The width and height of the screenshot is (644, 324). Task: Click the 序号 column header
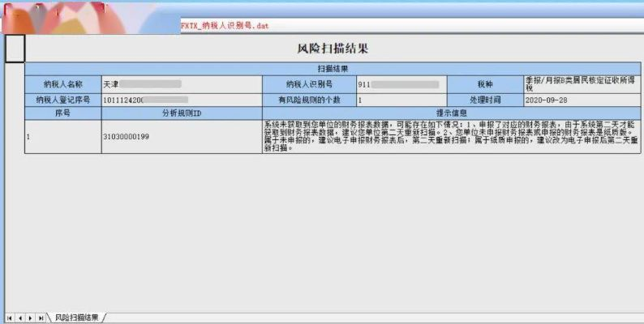[x=62, y=113]
